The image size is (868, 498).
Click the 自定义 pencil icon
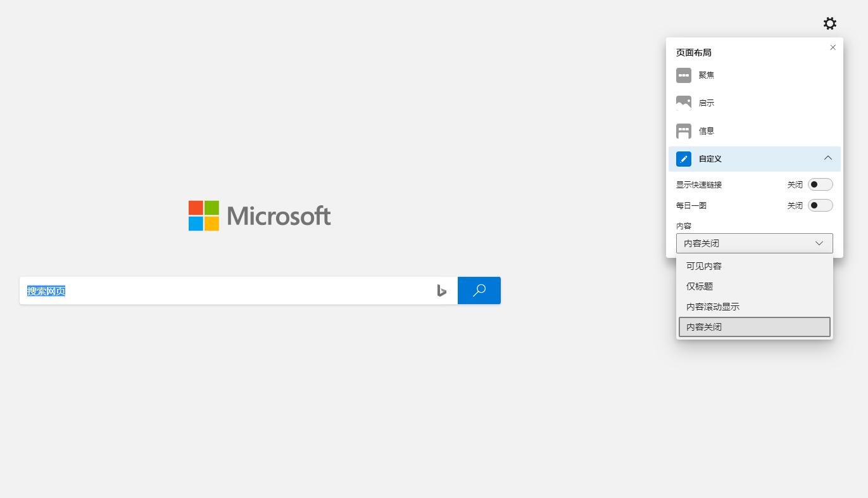tap(683, 159)
